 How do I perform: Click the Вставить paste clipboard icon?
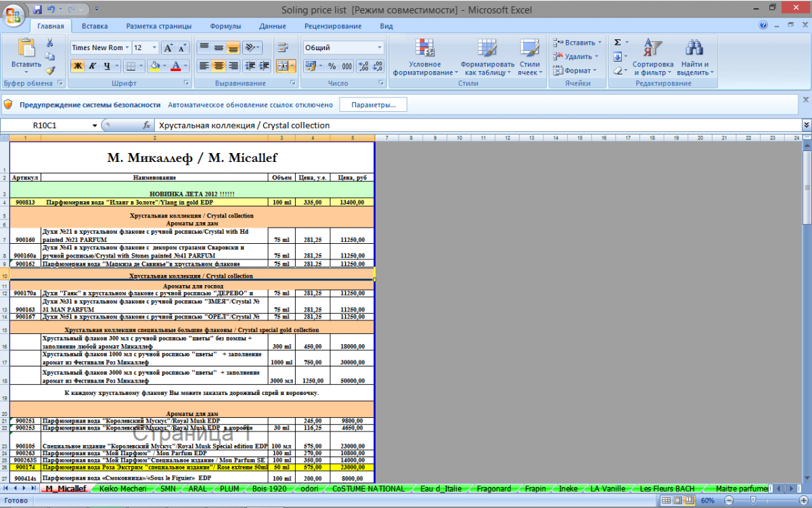pos(26,47)
